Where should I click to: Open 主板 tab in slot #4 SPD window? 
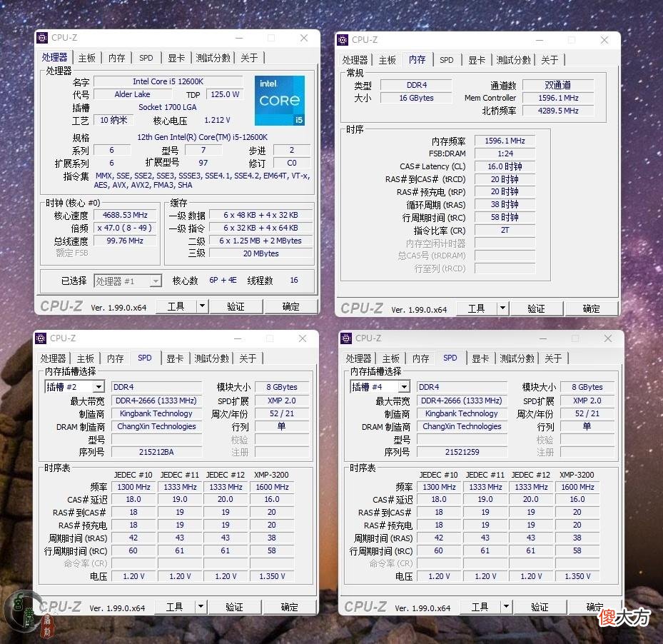point(390,358)
